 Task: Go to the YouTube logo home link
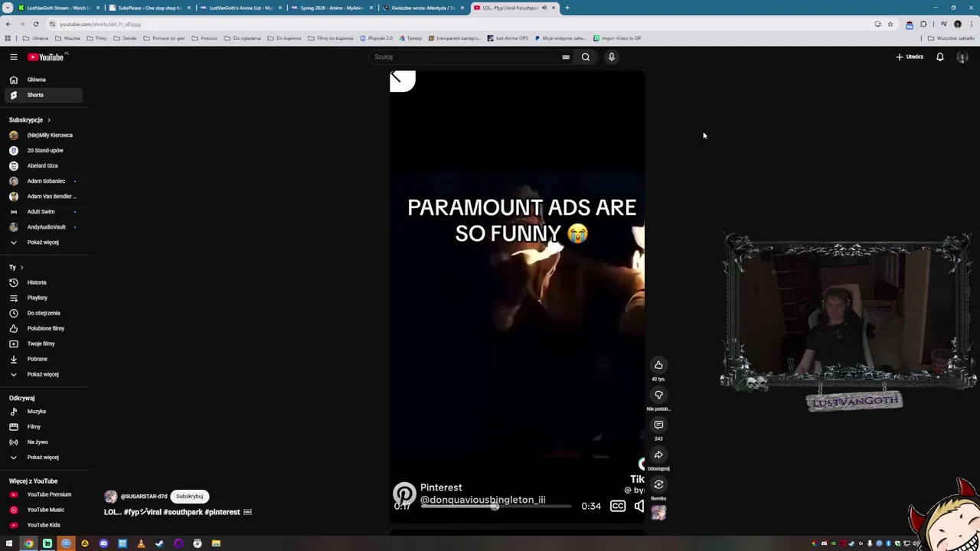47,57
